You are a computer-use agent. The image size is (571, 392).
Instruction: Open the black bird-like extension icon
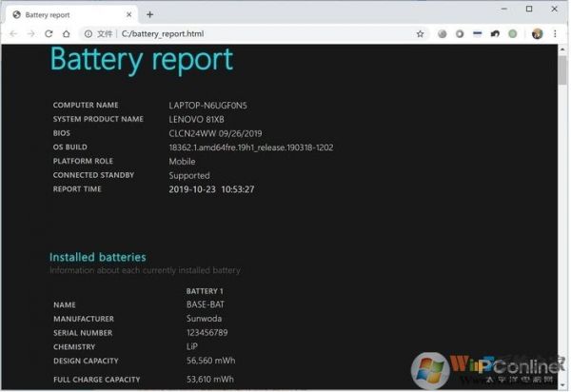pyautogui.click(x=495, y=34)
